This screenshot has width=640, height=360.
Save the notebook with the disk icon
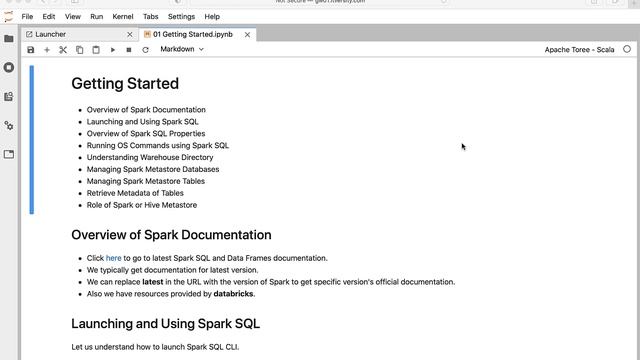tap(31, 50)
